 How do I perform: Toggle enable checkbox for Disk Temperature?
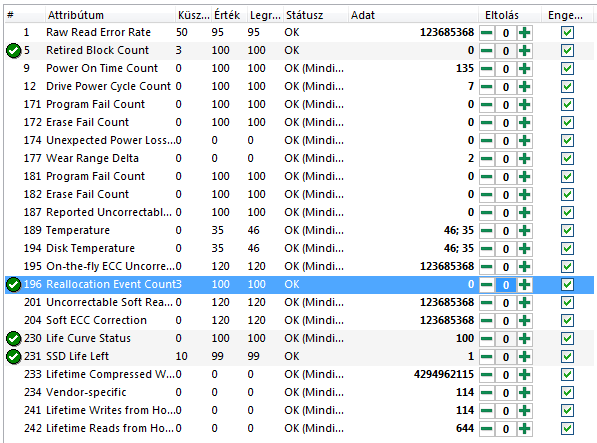click(x=567, y=249)
